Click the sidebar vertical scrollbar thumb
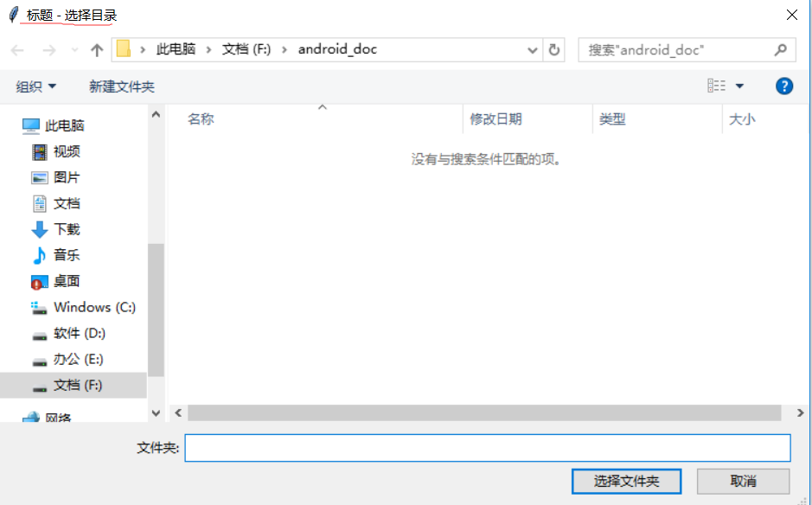This screenshot has width=812, height=505. 156,310
